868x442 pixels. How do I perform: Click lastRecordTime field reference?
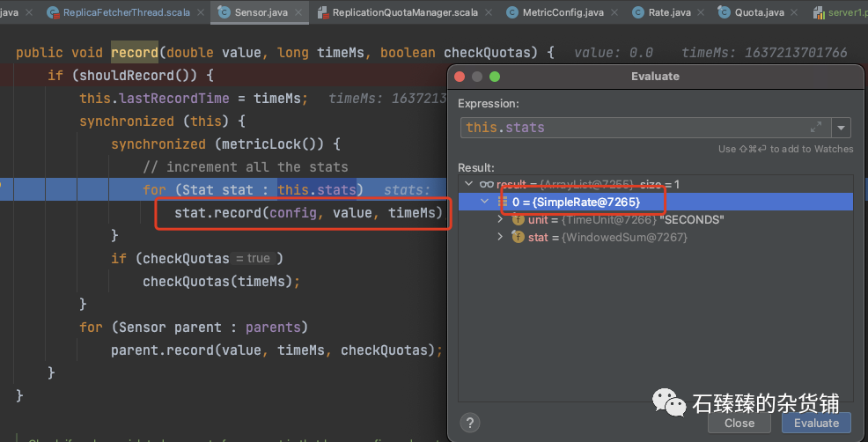[173, 98]
